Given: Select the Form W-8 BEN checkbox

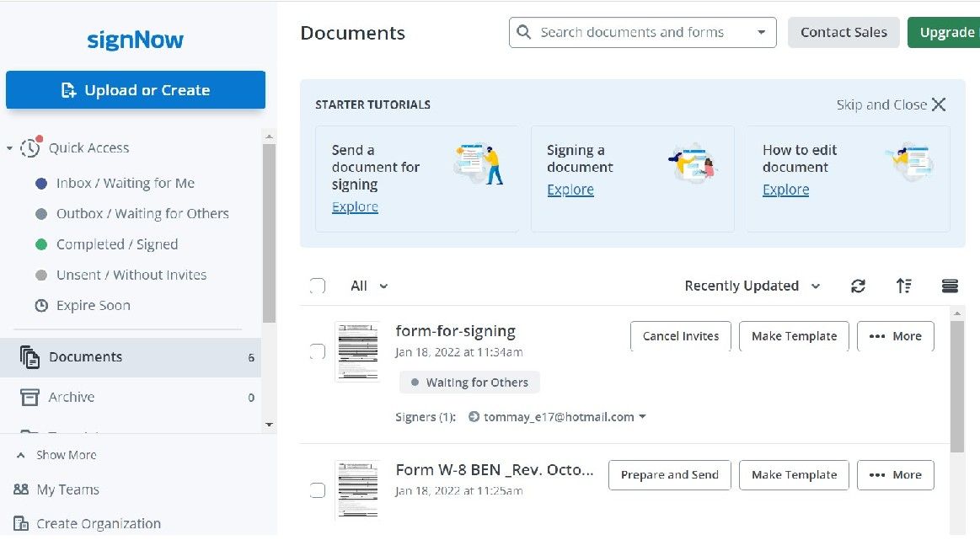Looking at the screenshot, I should click(x=318, y=489).
